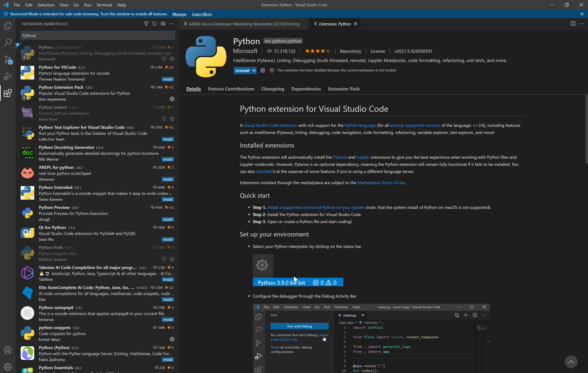
Task: Click the filter extensions funnel icon
Action: pyautogui.click(x=146, y=24)
